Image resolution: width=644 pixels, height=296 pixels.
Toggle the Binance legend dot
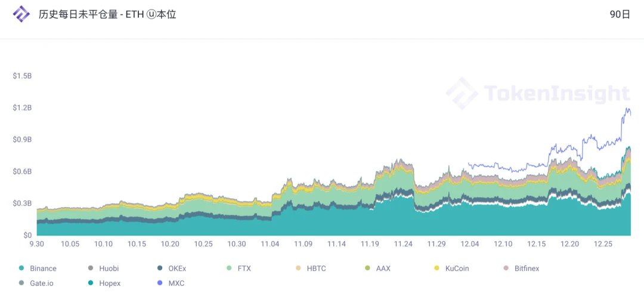22,269
